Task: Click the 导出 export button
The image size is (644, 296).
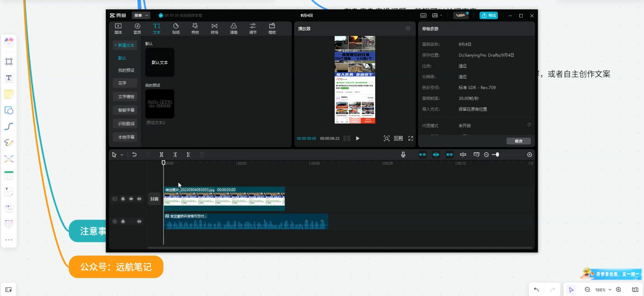Action: (488, 16)
